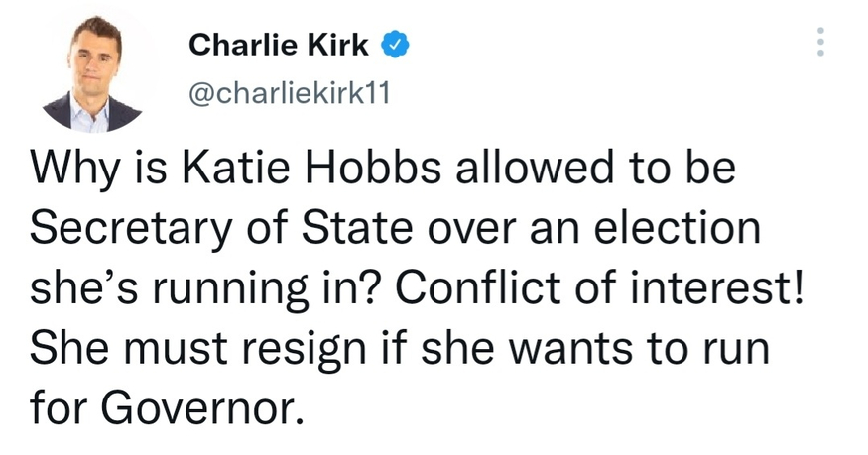Click the words "to be" in first line
Viewport: 868px width, 455px height.
click(687, 169)
